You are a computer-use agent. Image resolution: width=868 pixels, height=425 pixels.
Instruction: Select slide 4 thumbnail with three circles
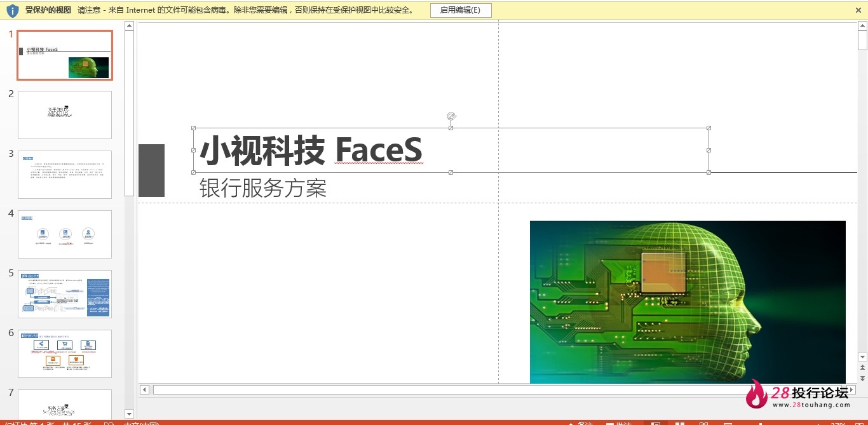point(65,234)
